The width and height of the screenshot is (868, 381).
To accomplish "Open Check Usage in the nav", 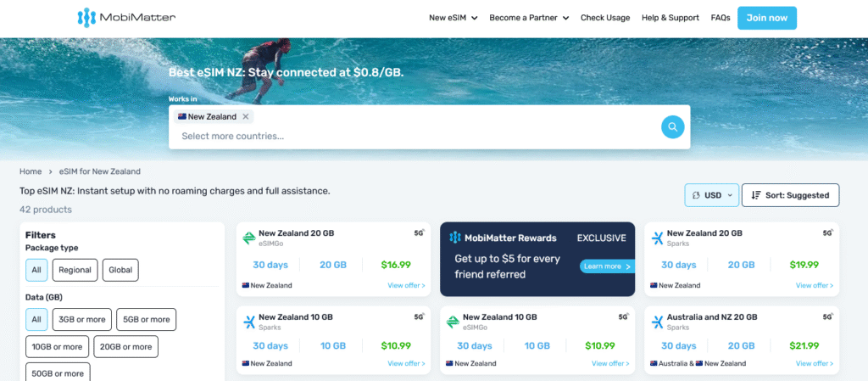I will tap(605, 18).
